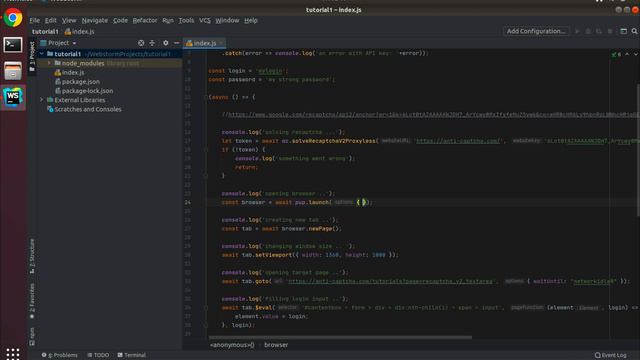Click the Run configuration play icon

tap(577, 31)
